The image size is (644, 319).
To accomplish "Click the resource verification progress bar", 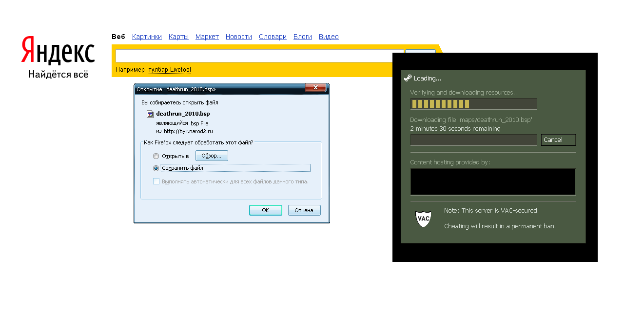I will [473, 104].
